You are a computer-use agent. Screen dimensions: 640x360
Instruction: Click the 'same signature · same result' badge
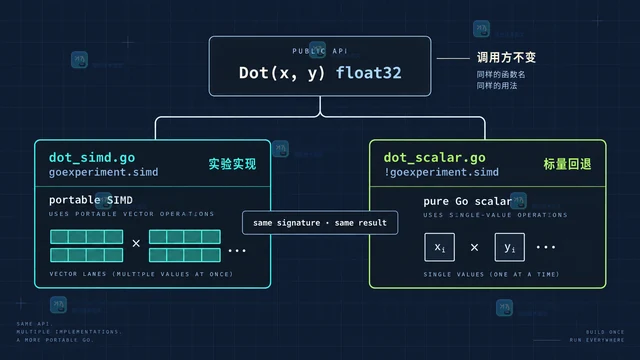tap(320, 223)
